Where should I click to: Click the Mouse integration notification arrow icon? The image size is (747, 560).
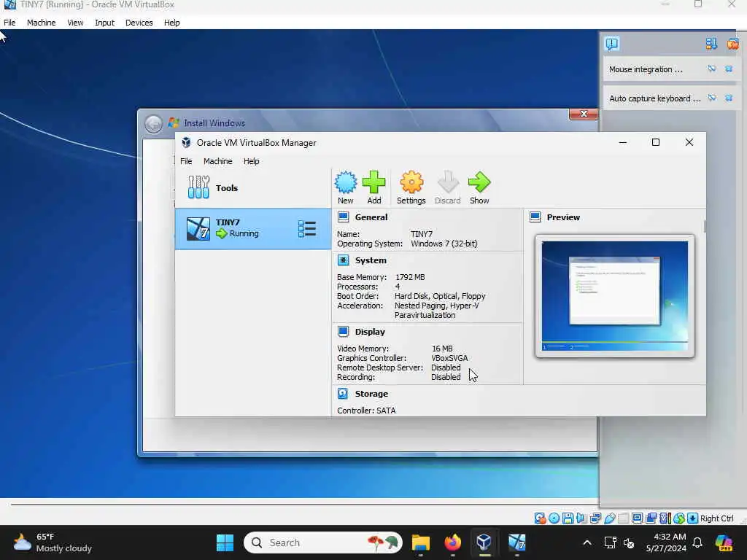click(x=712, y=69)
